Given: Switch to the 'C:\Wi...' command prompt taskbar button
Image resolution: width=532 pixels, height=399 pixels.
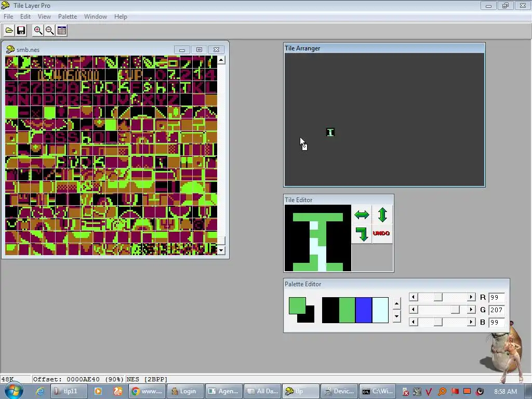Looking at the screenshot, I should pyautogui.click(x=378, y=391).
